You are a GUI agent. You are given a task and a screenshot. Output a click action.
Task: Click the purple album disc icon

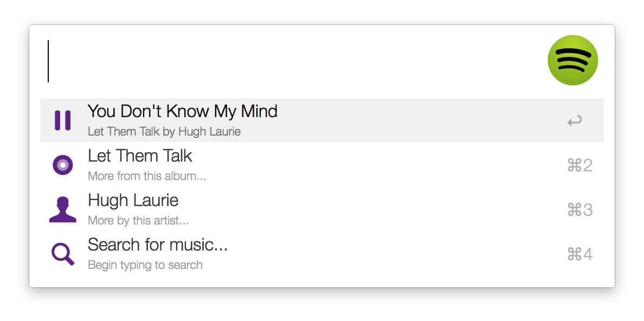tap(63, 165)
